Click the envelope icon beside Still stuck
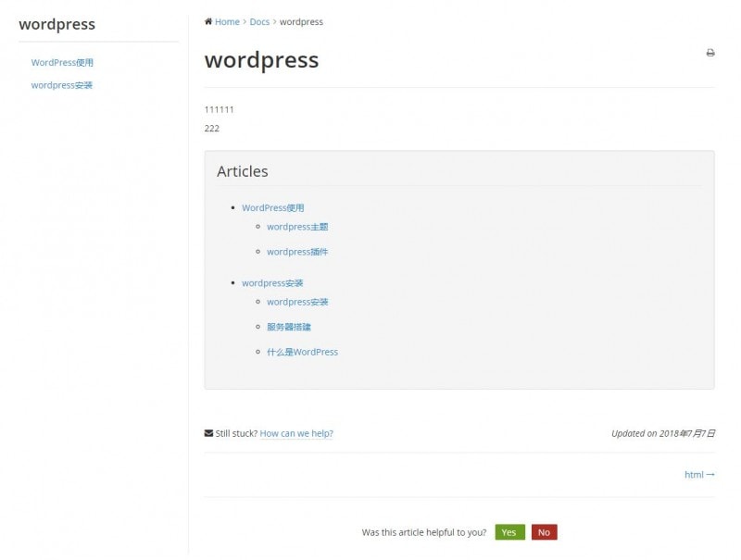 208,433
